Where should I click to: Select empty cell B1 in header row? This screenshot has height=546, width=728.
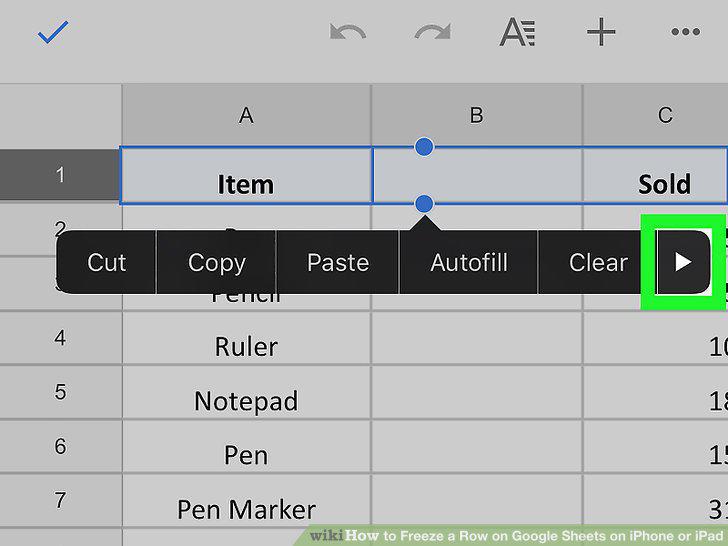(477, 176)
